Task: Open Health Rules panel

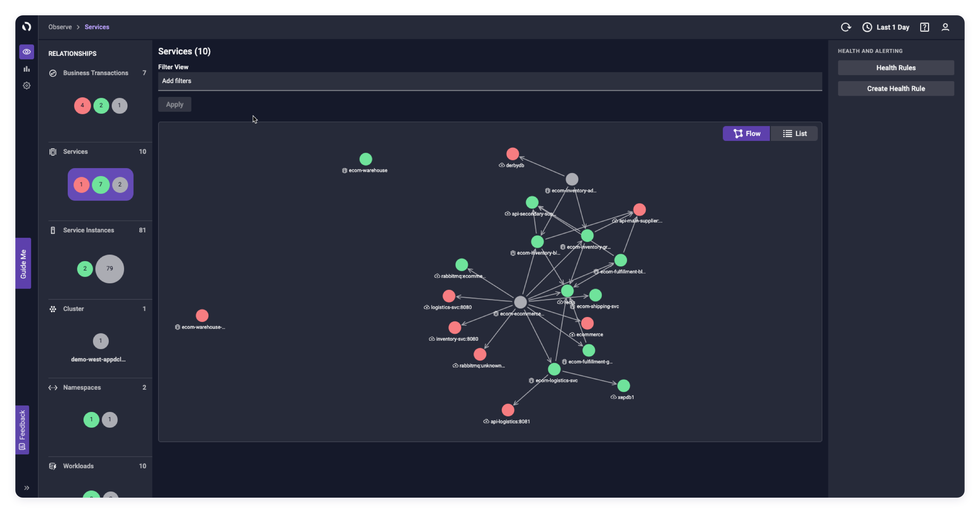Action: pyautogui.click(x=896, y=67)
